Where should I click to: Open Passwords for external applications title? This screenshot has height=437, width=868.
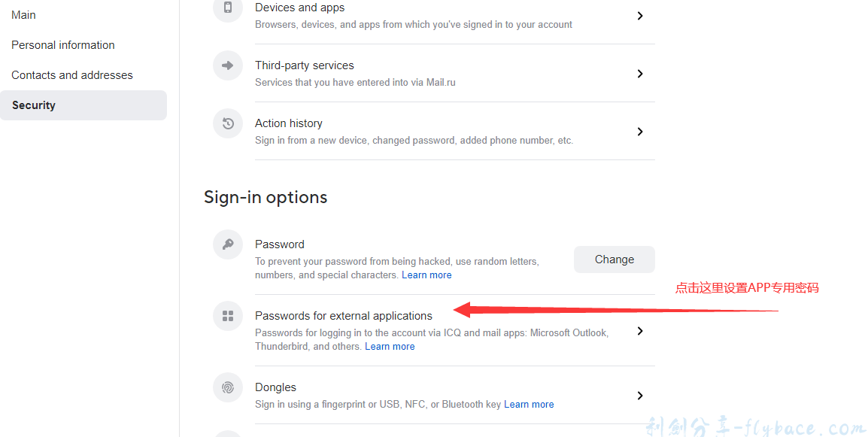coord(344,316)
